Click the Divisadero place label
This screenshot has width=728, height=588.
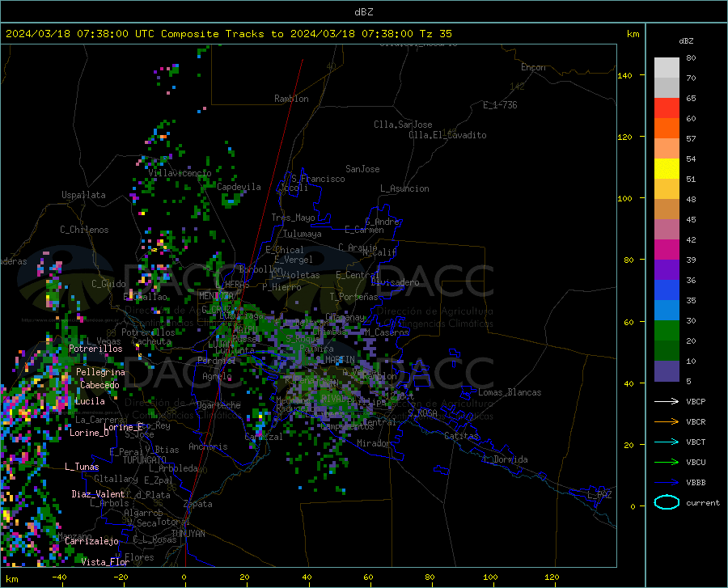pyautogui.click(x=395, y=282)
